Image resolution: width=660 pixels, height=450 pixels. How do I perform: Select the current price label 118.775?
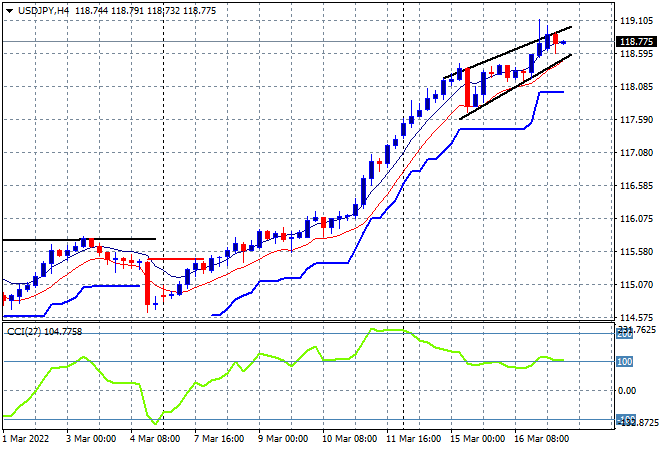(x=636, y=42)
